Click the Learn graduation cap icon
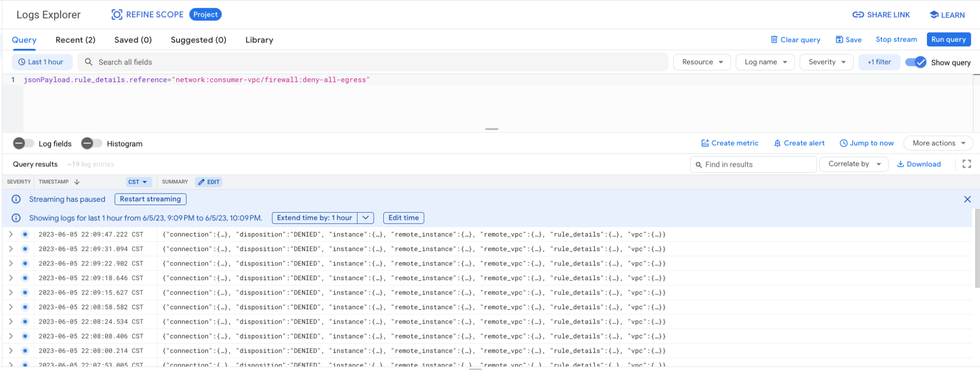This screenshot has width=980, height=370. (x=934, y=15)
